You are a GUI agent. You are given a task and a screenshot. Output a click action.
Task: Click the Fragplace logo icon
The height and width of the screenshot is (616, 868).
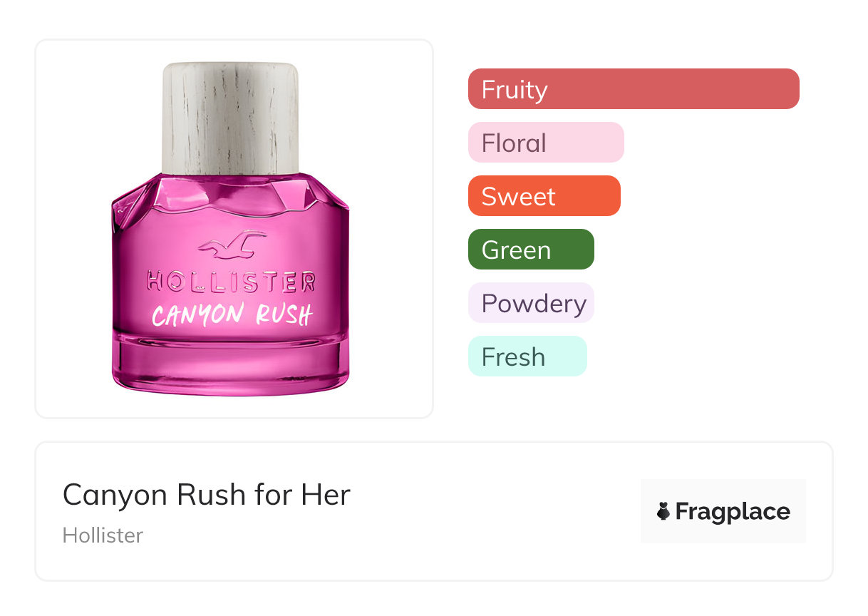point(663,511)
